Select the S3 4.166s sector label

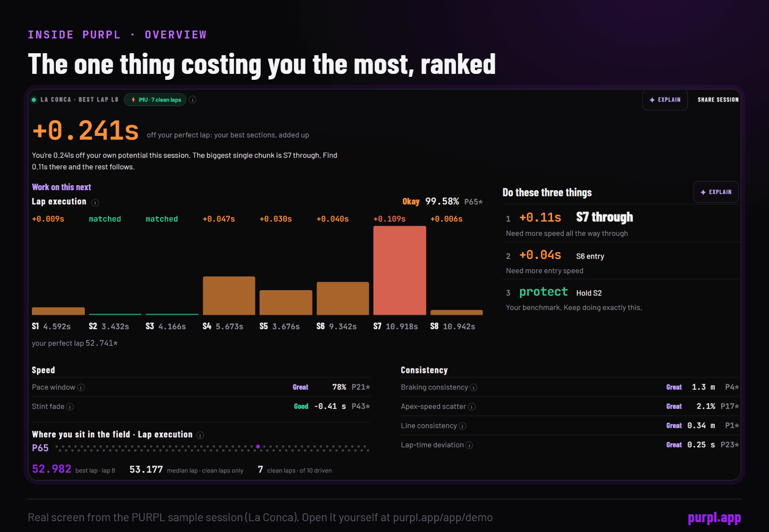click(166, 327)
